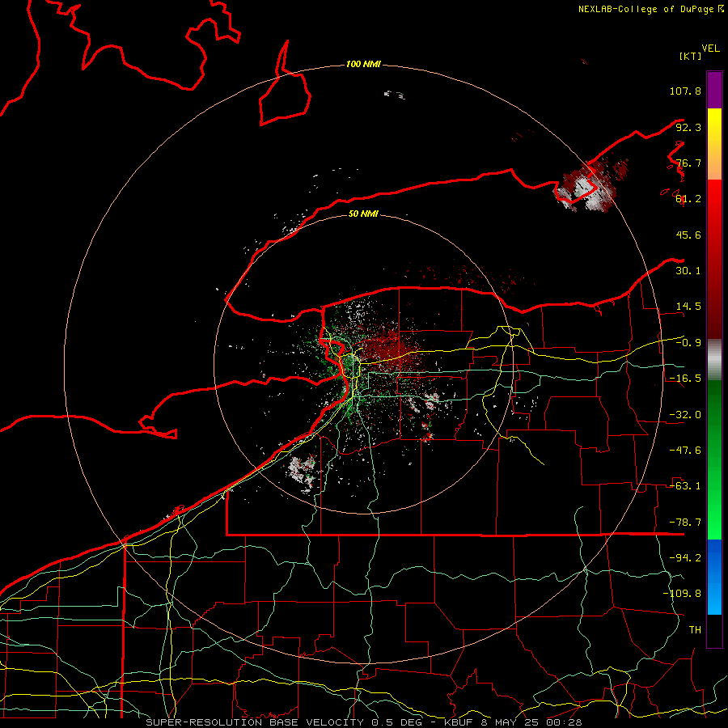This screenshot has width=728, height=728.
Task: Click the VEL legend title
Action: [710, 49]
